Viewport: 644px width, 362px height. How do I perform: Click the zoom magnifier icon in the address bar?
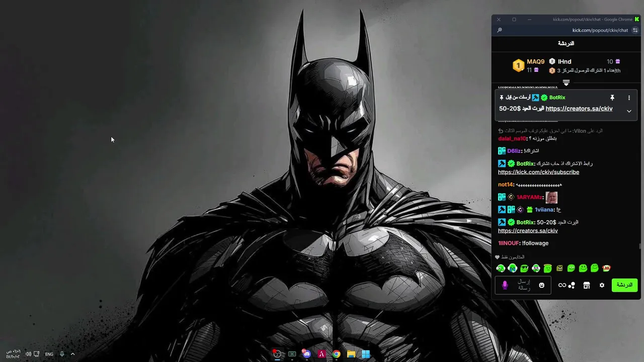(500, 30)
